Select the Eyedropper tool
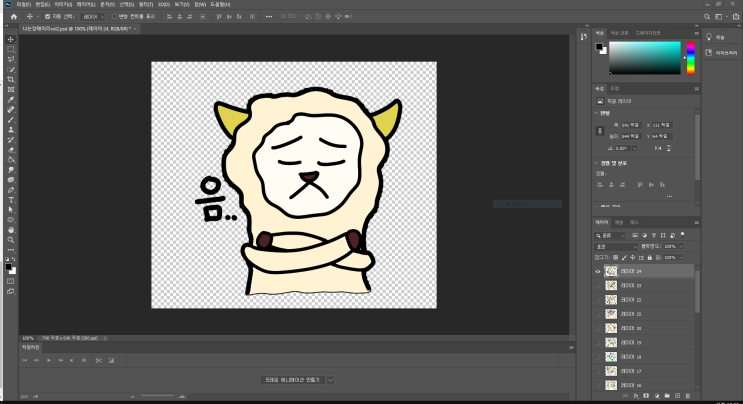The width and height of the screenshot is (743, 404). pos(11,99)
